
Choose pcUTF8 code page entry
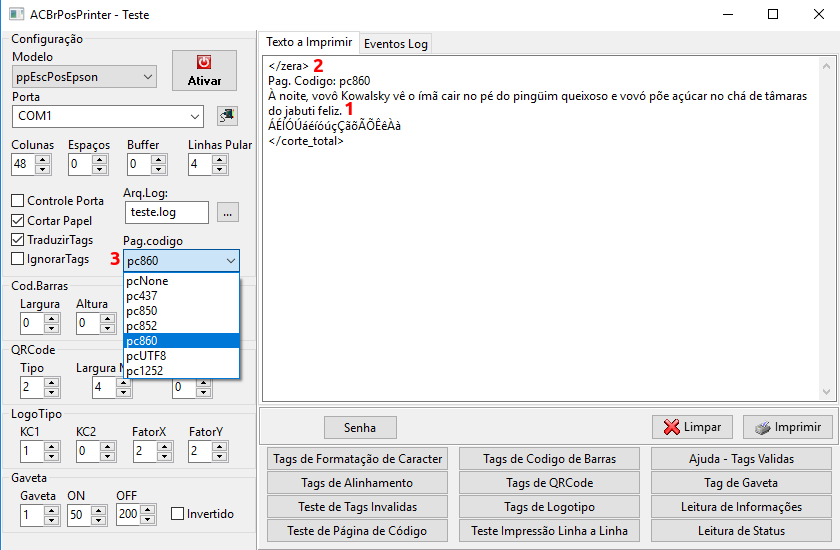click(x=181, y=356)
